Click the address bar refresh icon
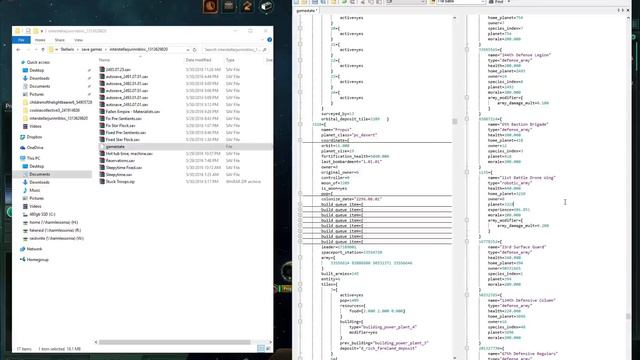The height and width of the screenshot is (360, 640). point(195,50)
